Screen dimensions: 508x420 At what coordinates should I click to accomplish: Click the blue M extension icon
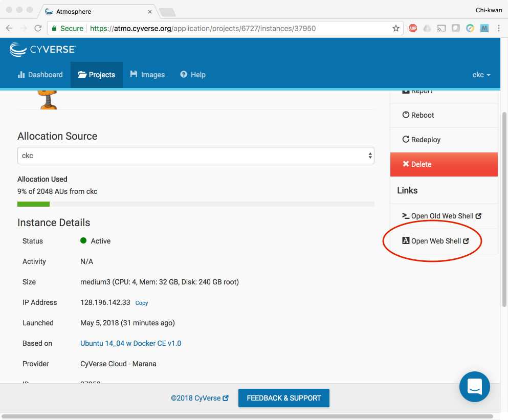coord(484,28)
